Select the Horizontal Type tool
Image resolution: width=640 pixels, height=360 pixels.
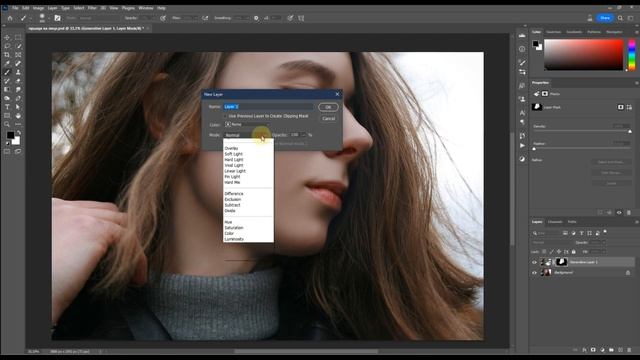point(7,107)
